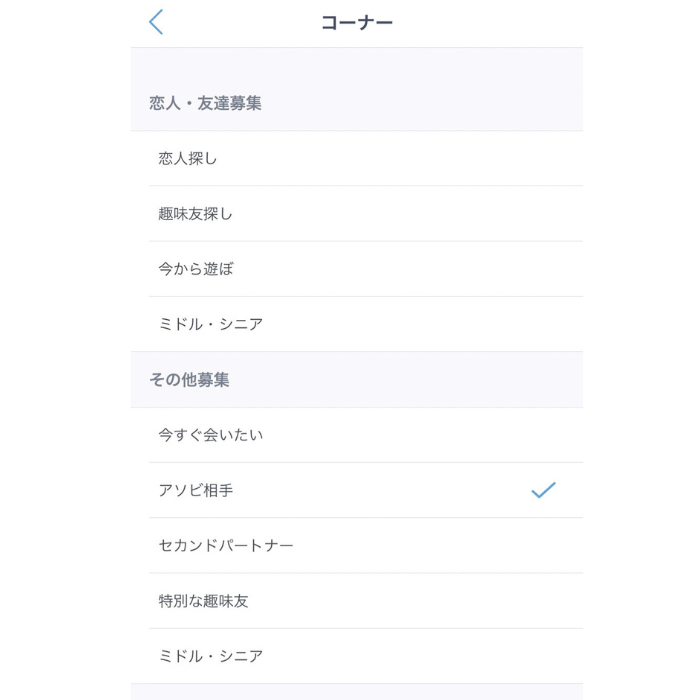Viewport: 700px width, 700px height.
Task: Tap the blue checkmark beside アソビ相手
Action: pyautogui.click(x=543, y=490)
